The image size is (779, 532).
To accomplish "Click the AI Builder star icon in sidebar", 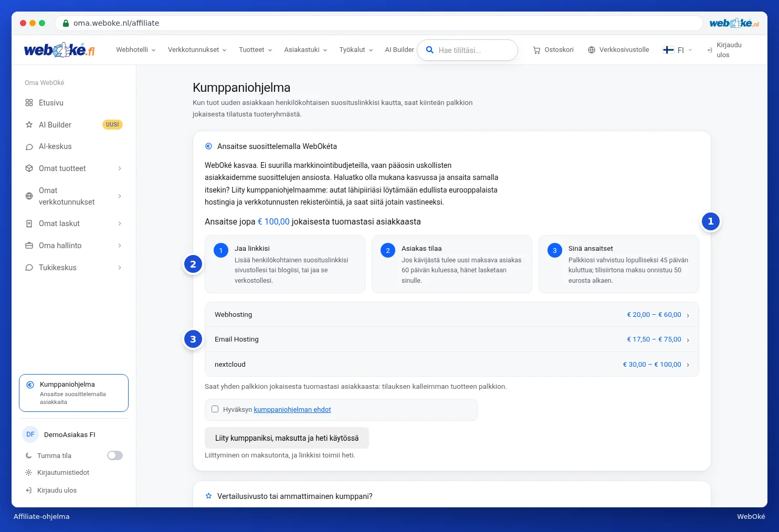I will point(29,125).
